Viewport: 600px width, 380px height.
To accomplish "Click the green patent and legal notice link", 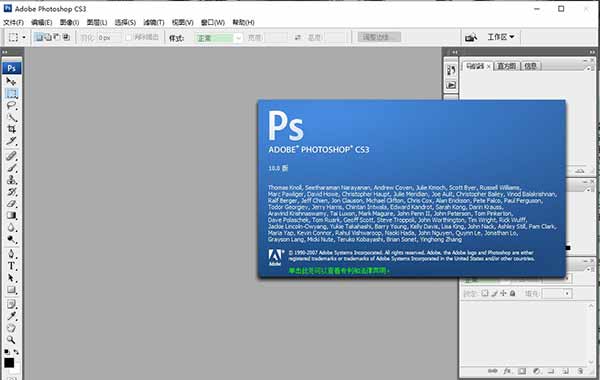I will coord(339,271).
